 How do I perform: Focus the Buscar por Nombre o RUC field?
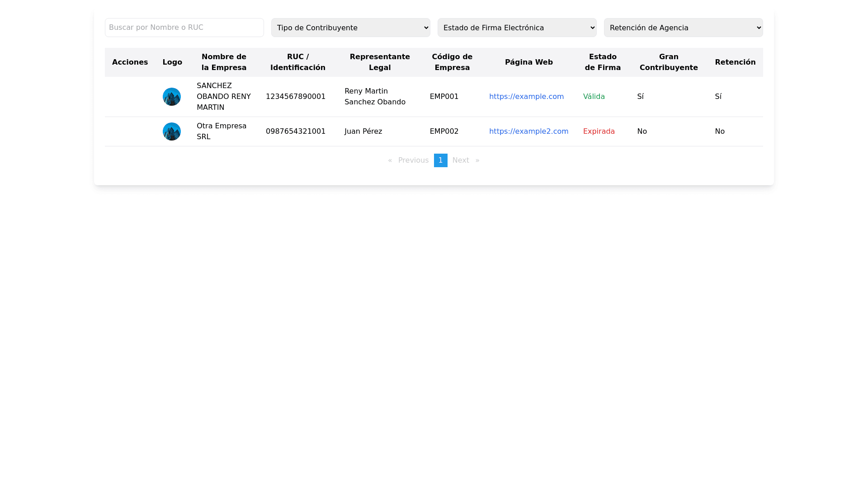(x=184, y=28)
